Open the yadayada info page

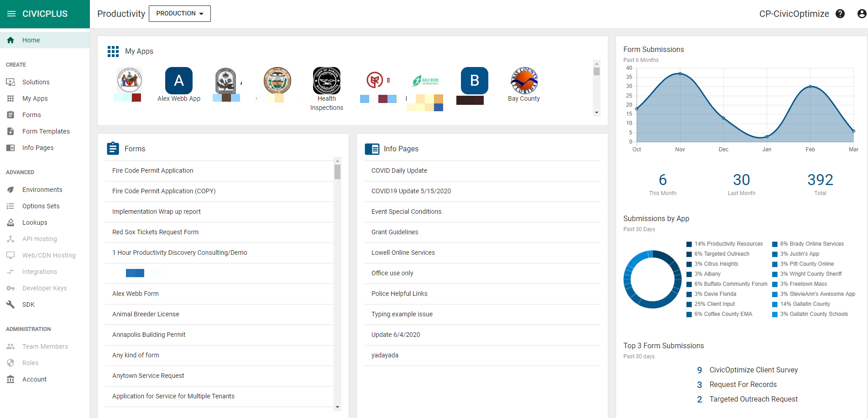pyautogui.click(x=482, y=356)
